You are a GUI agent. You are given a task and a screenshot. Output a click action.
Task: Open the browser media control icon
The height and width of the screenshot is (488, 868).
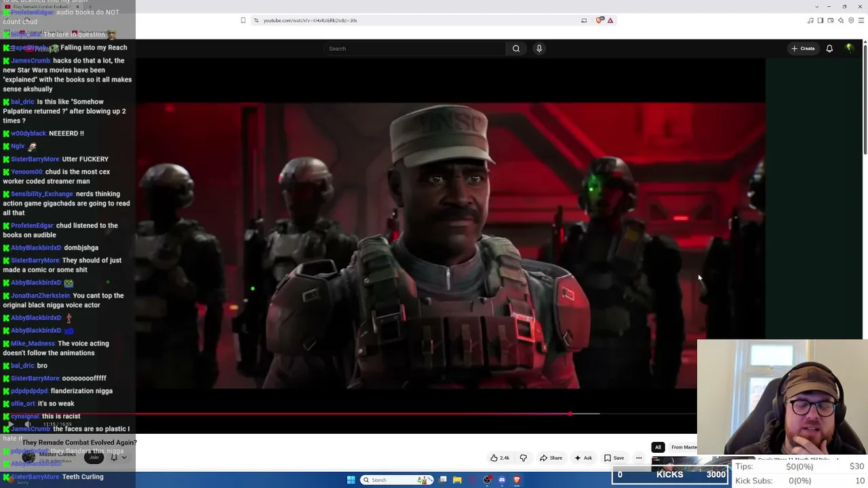coord(810,20)
